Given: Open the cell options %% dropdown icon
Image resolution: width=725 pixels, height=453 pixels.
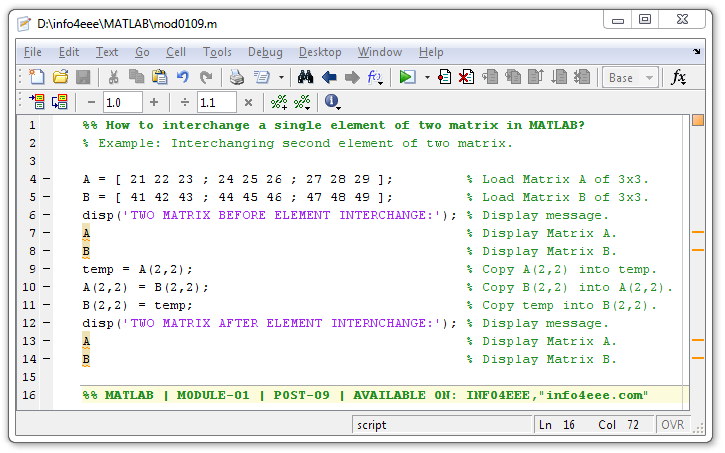Looking at the screenshot, I should [x=302, y=102].
